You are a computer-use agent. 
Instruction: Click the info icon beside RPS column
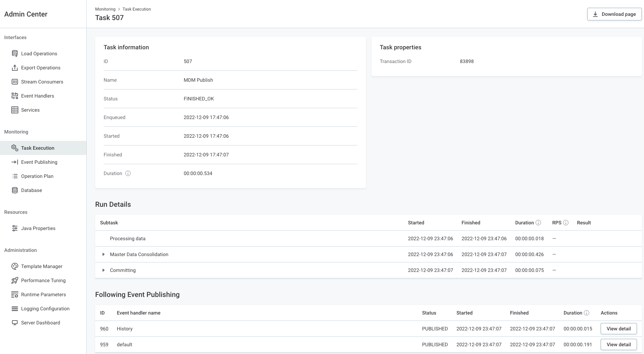pos(566,223)
